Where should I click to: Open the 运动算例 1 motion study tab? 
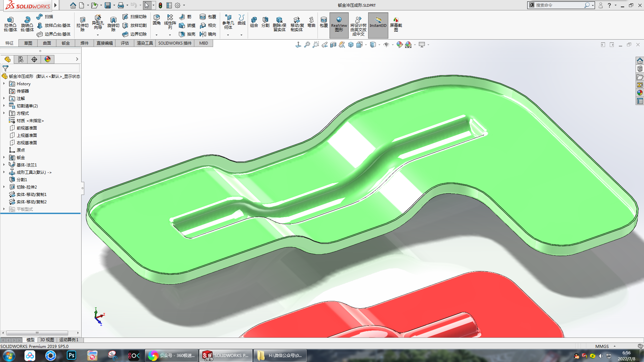click(69, 340)
